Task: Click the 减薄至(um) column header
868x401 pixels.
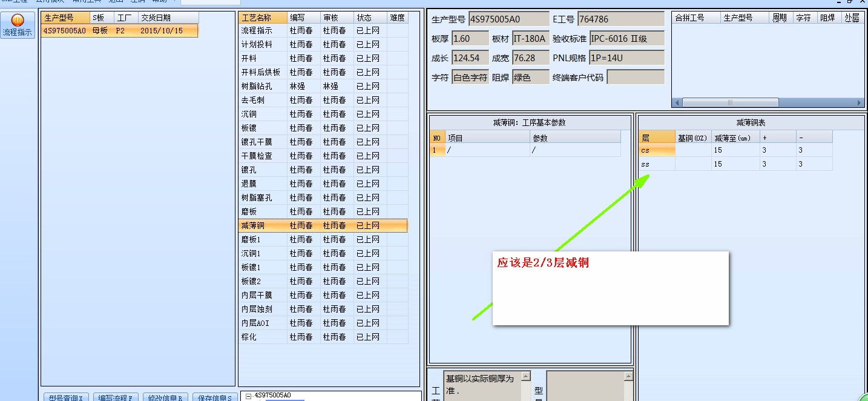Action: [x=735, y=138]
